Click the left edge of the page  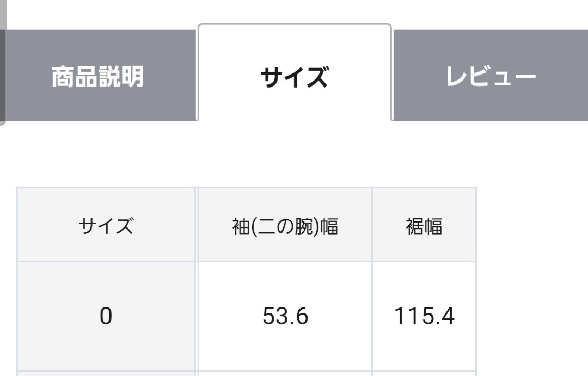pyautogui.click(x=3, y=218)
